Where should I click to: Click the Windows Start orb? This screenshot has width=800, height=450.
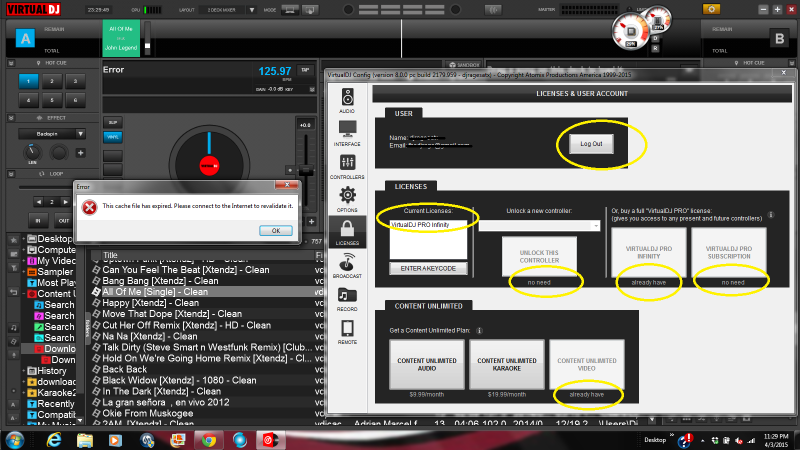tap(14, 440)
